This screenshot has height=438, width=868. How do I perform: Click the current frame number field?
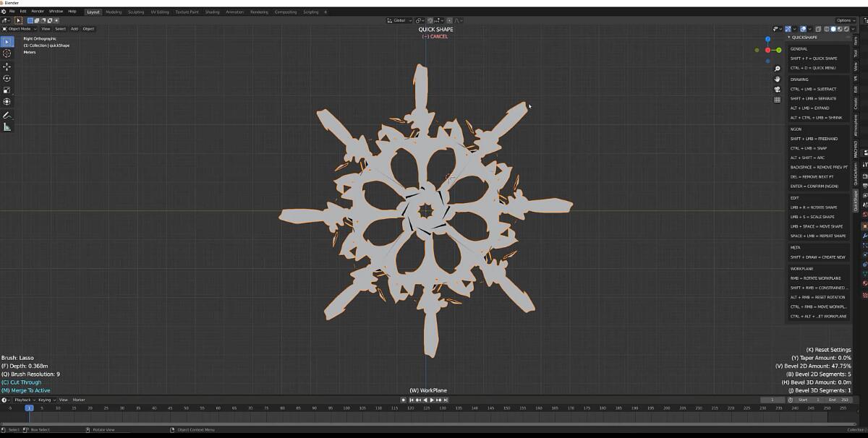click(x=773, y=400)
